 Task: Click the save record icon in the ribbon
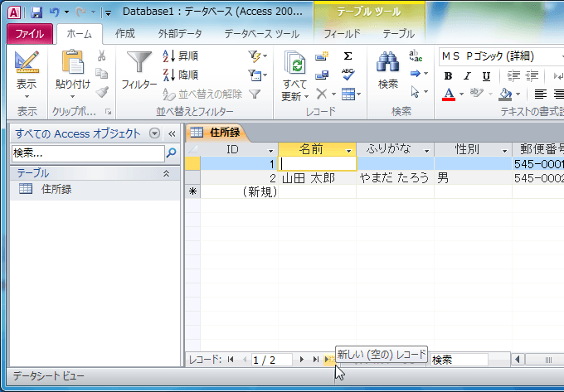tap(322, 75)
